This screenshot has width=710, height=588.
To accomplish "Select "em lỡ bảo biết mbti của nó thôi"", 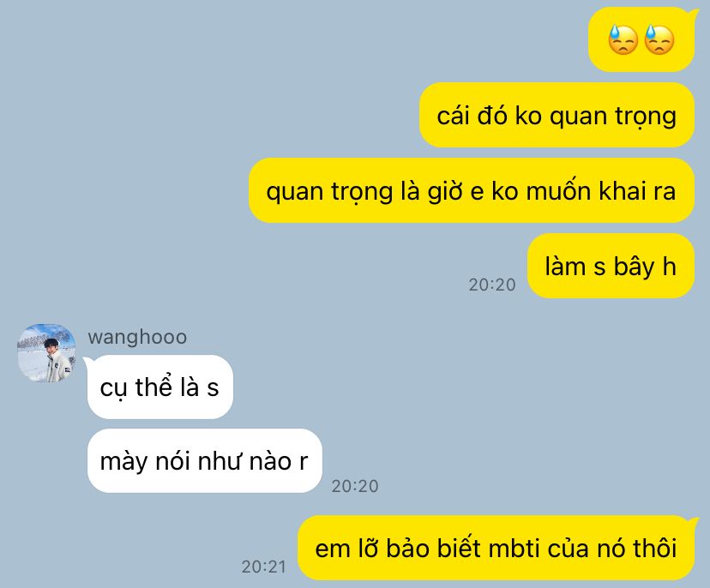I will tap(496, 549).
